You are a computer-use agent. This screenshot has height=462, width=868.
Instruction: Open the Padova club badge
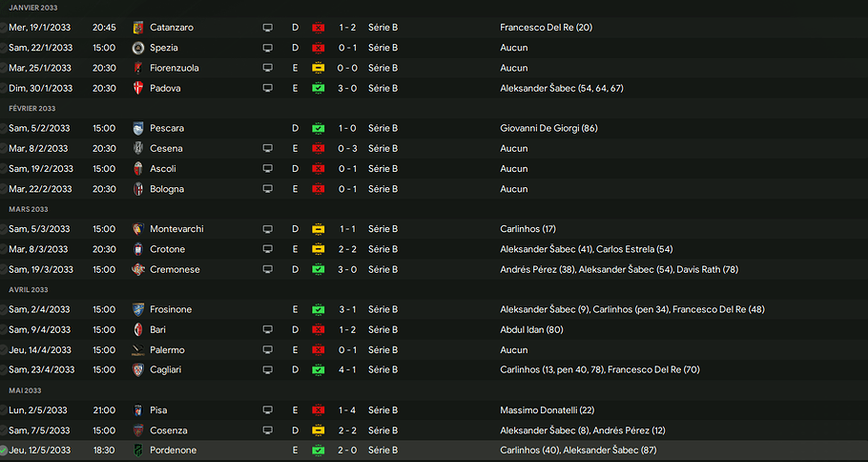point(138,88)
